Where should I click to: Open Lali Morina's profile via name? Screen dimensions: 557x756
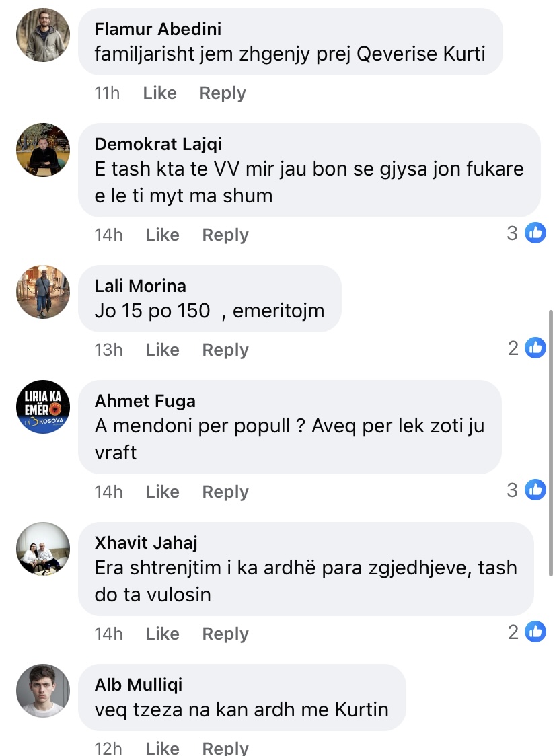point(140,286)
